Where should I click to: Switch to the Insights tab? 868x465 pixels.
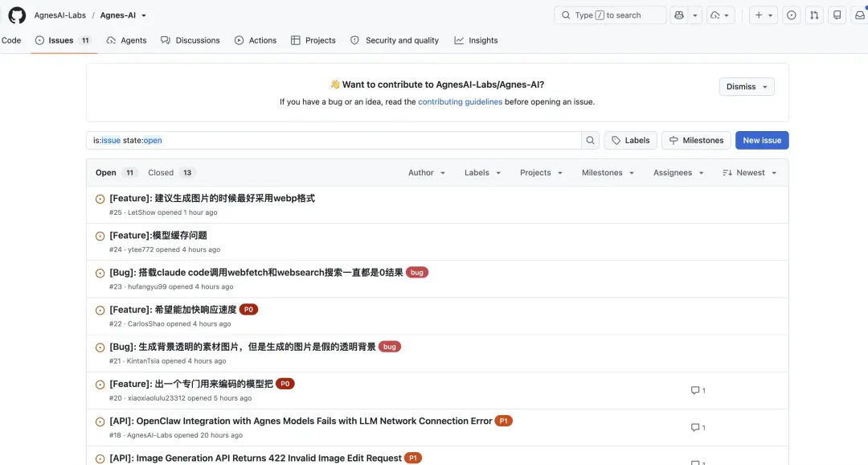476,40
